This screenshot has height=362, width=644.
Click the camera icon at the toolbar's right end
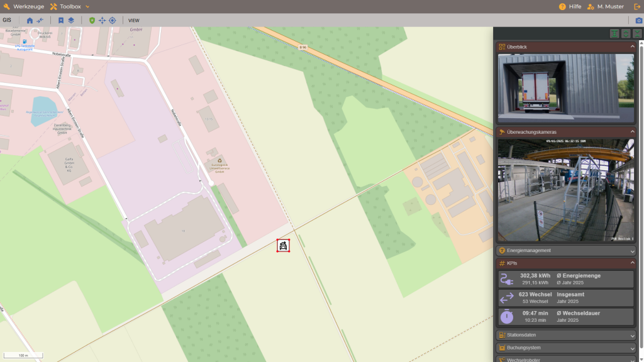coord(639,20)
